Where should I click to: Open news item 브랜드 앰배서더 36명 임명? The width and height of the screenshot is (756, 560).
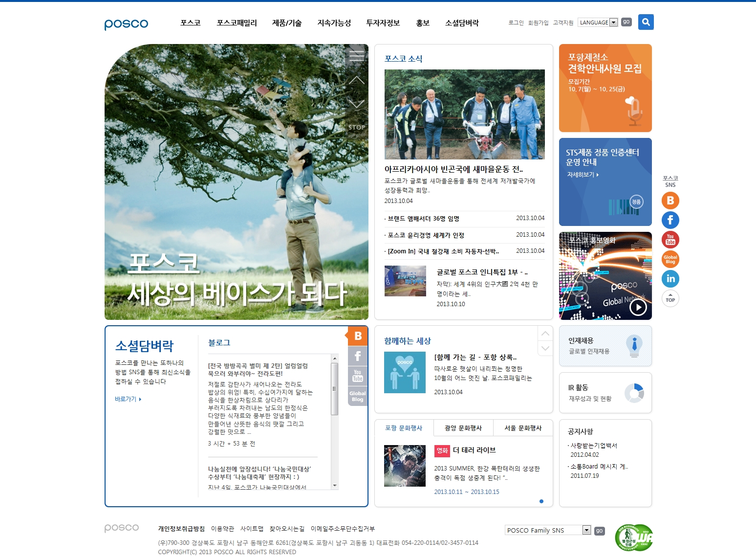pos(423,219)
